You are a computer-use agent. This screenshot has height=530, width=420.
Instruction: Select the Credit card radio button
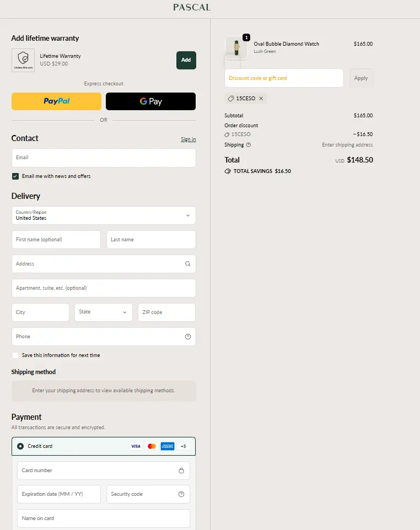pyautogui.click(x=20, y=446)
